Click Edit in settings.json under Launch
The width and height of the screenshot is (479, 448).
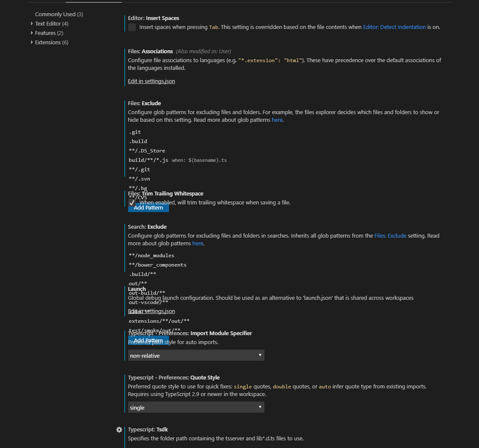(x=151, y=311)
